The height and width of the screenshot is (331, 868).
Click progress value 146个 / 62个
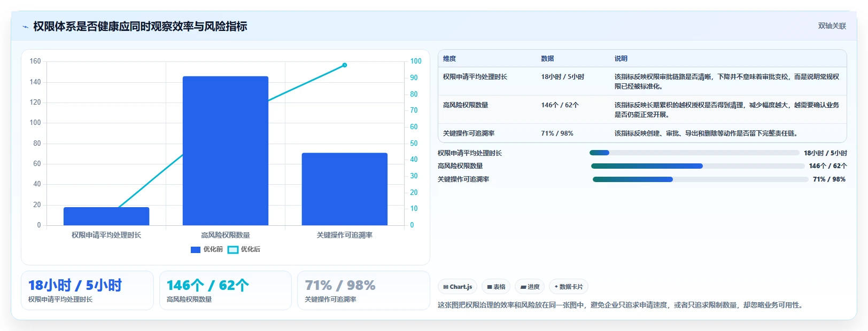(828, 166)
